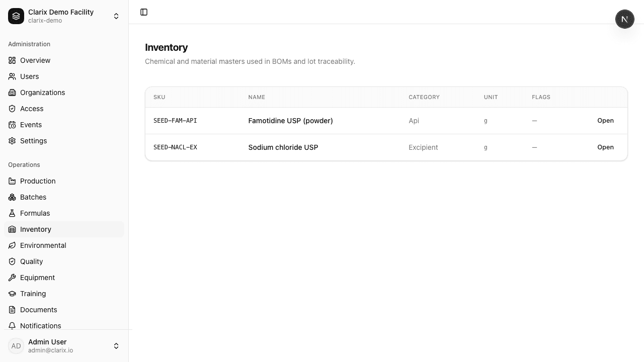The image size is (644, 362).
Task: Click the Access shield icon
Action: click(x=12, y=109)
